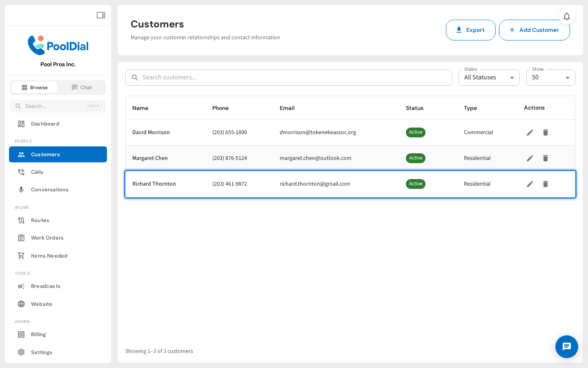The image size is (588, 368).
Task: Open the Status filter dropdown
Action: click(489, 77)
